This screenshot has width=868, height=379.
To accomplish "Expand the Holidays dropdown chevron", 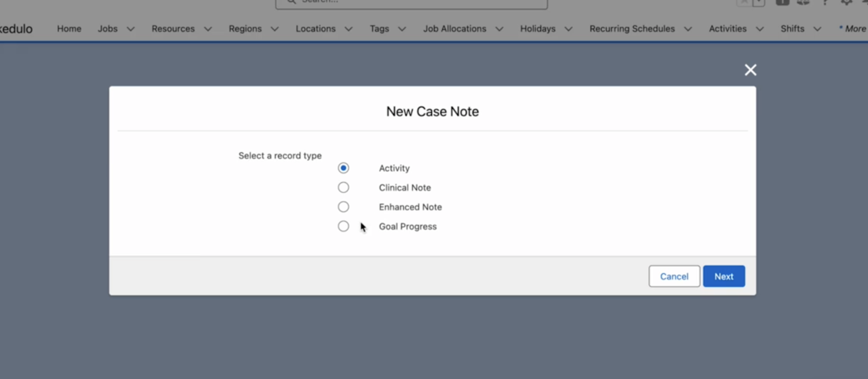I will pos(568,29).
